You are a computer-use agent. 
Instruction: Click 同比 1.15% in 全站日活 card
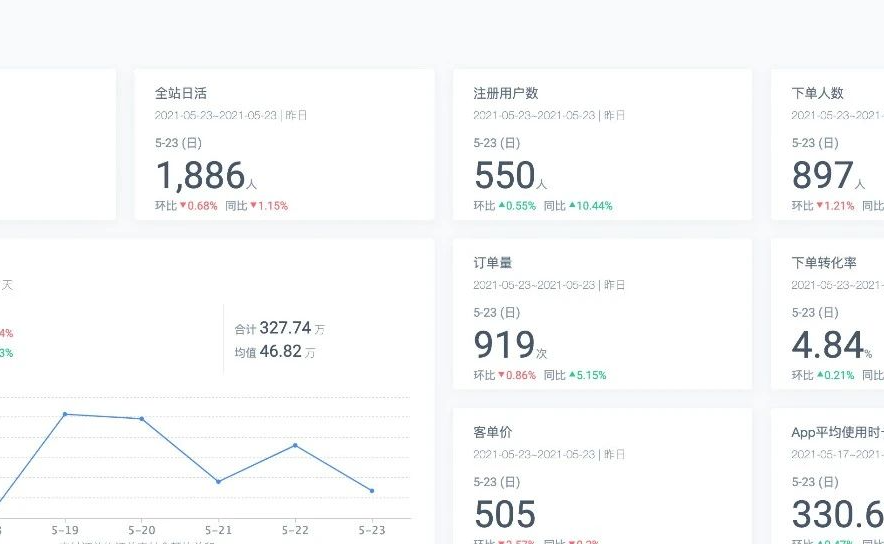[257, 206]
